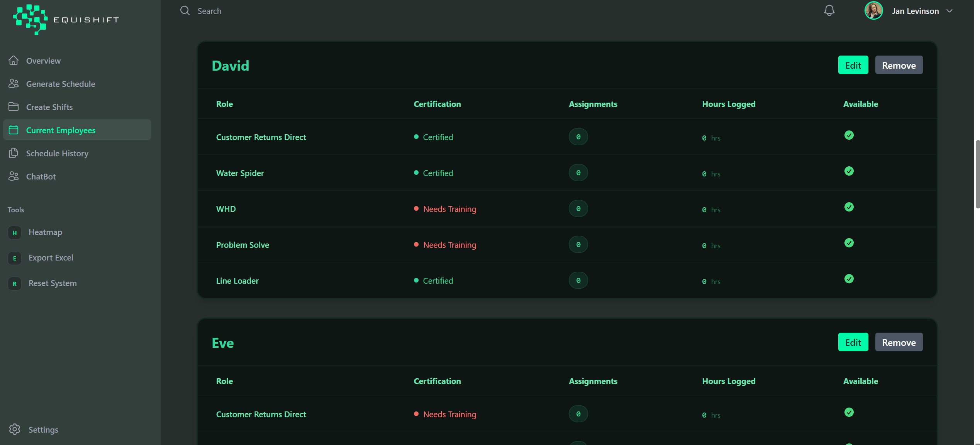The height and width of the screenshot is (445, 980).
Task: Click the Reset System R badge icon
Action: tap(15, 283)
